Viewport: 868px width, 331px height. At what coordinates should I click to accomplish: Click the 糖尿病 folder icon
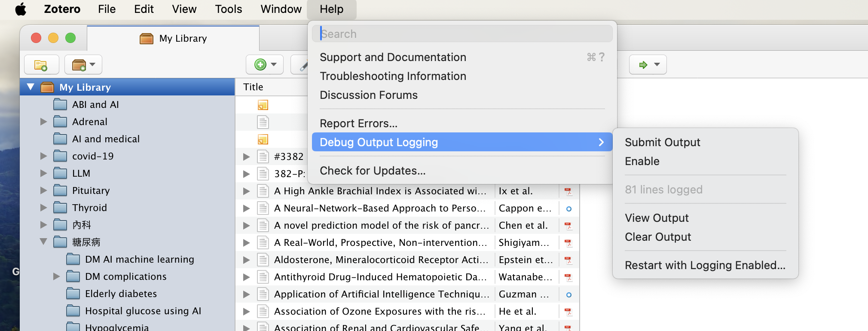click(60, 242)
